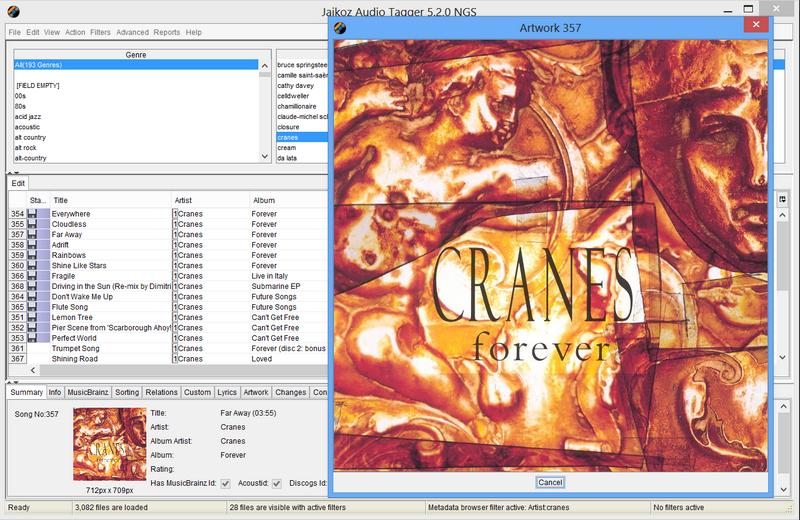Open the Reports menu

167,32
